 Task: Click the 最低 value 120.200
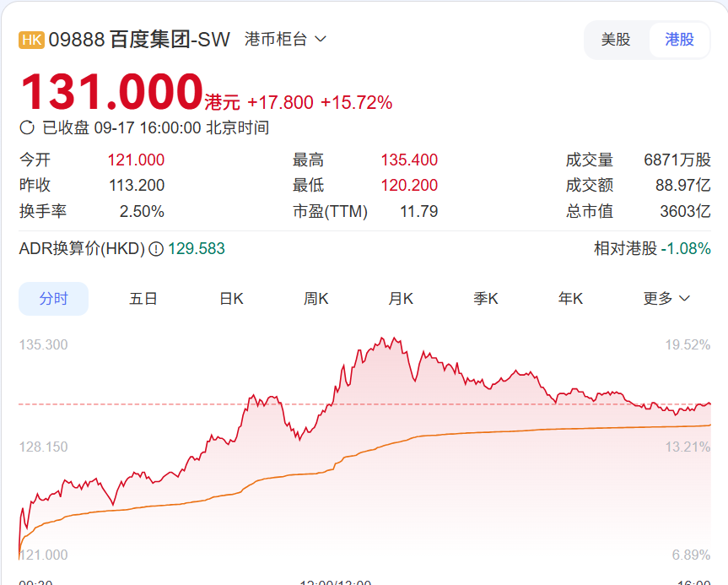click(409, 186)
